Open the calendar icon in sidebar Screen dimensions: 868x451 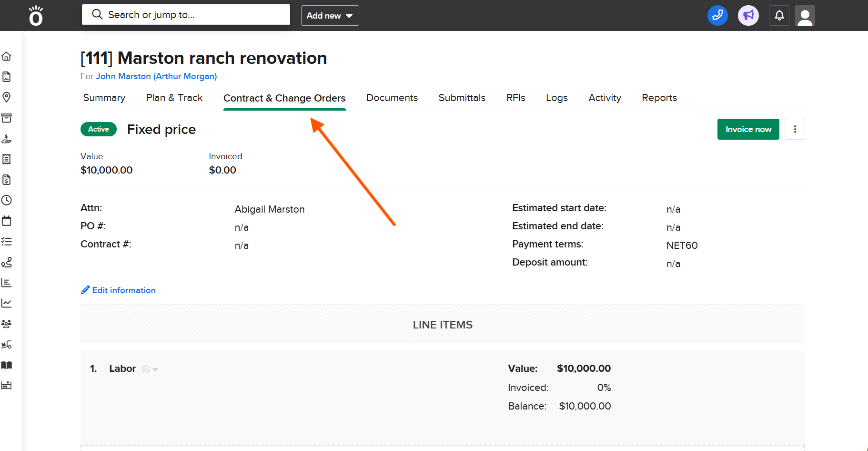pyautogui.click(x=7, y=221)
